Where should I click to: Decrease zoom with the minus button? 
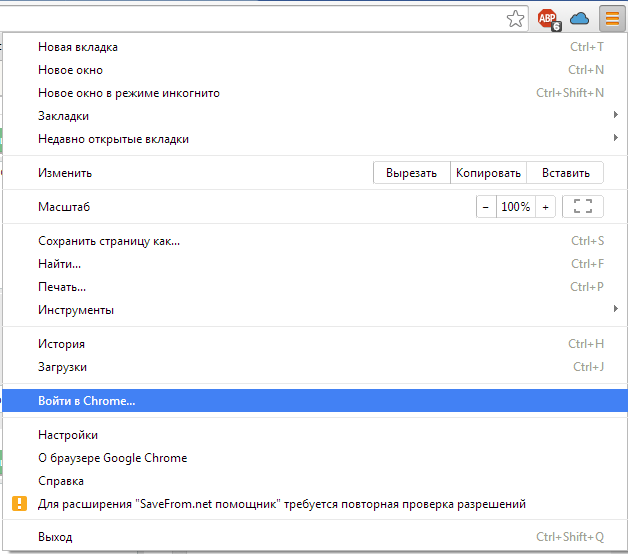click(486, 207)
